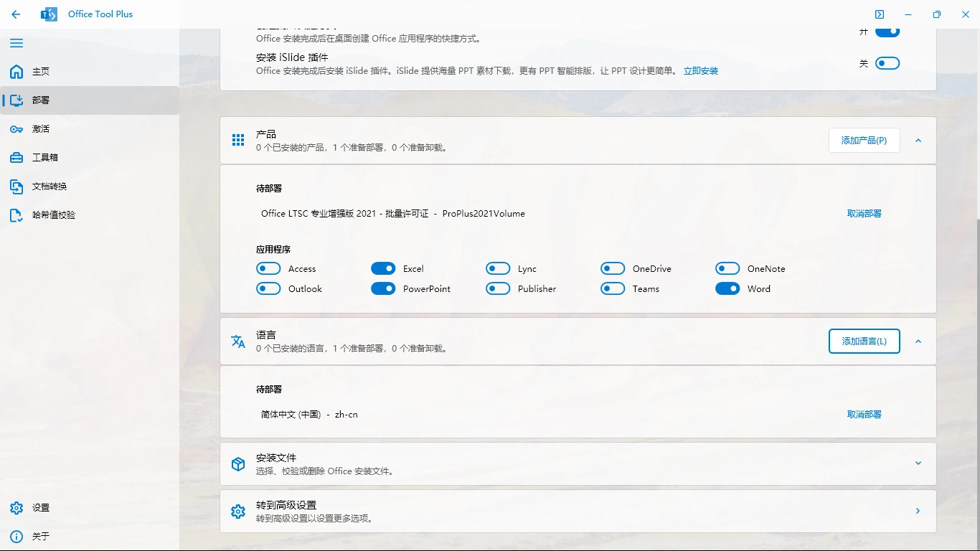Viewport: 980px width, 551px height.
Task: Open 关于 in sidebar
Action: click(x=90, y=537)
